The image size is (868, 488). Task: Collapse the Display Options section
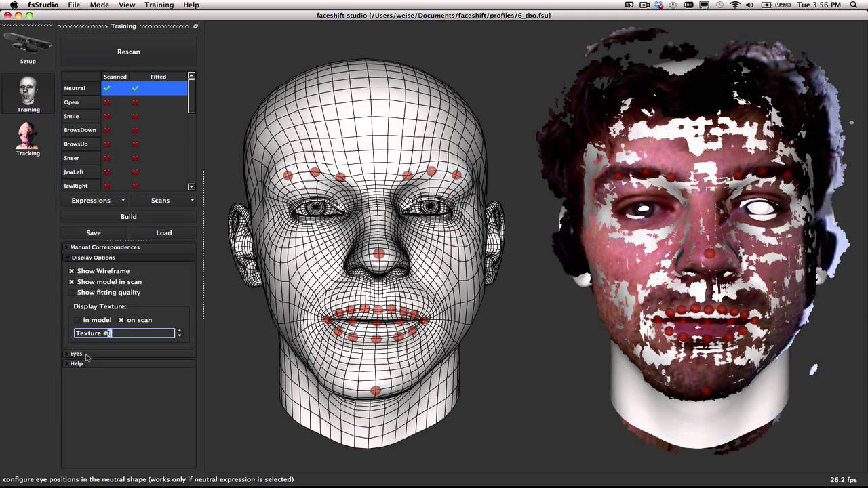click(x=129, y=258)
